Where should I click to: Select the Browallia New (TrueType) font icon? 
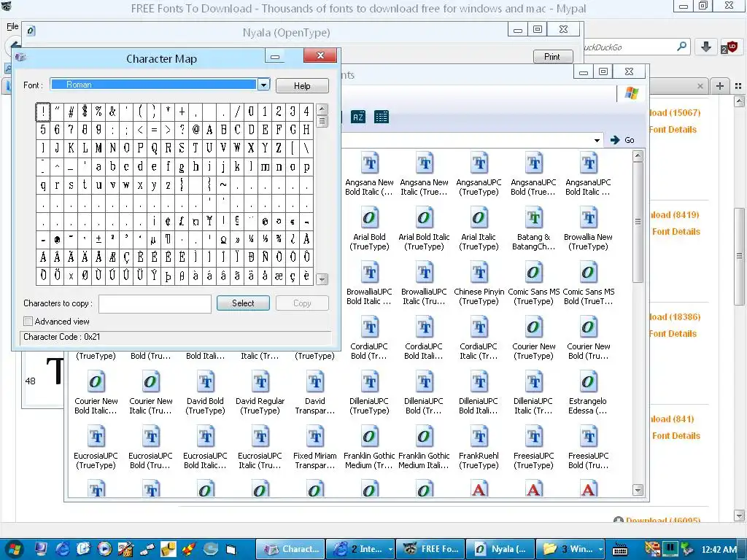click(589, 218)
